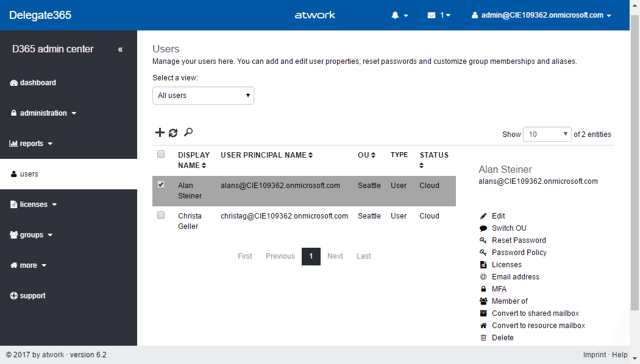This screenshot has width=640, height=364.
Task: Click the vertical page scrollbar
Action: click(635, 183)
